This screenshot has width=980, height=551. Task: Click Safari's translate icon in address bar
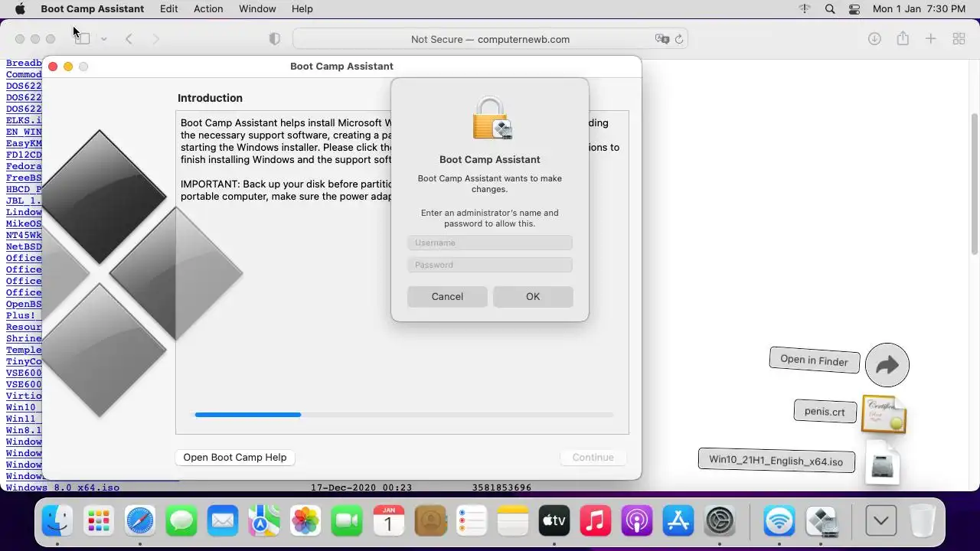click(x=661, y=39)
